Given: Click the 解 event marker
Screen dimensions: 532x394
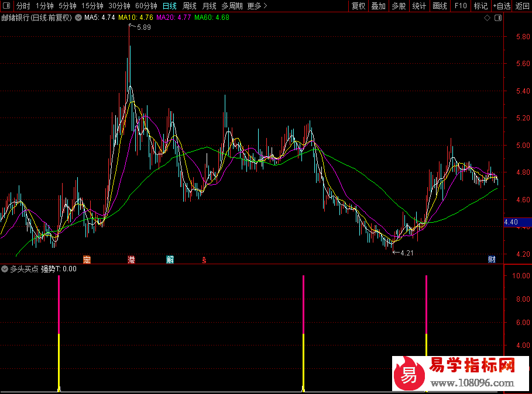Looking at the screenshot, I should (170, 260).
